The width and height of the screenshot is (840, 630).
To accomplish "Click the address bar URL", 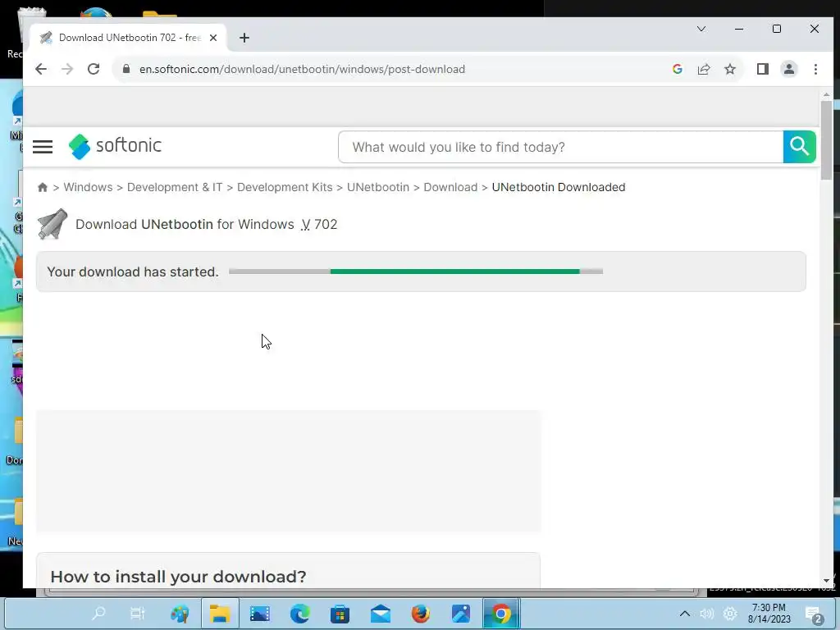I will click(x=302, y=69).
